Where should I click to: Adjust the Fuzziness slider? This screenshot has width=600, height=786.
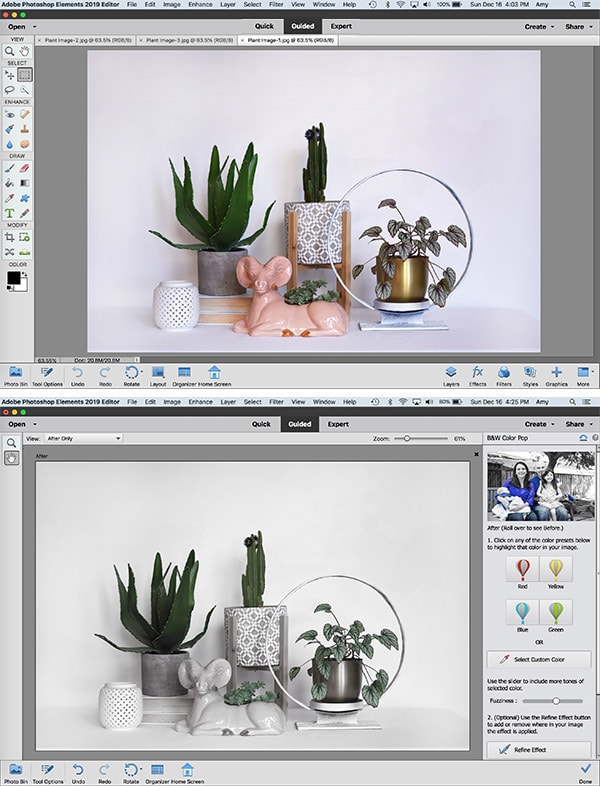point(555,701)
